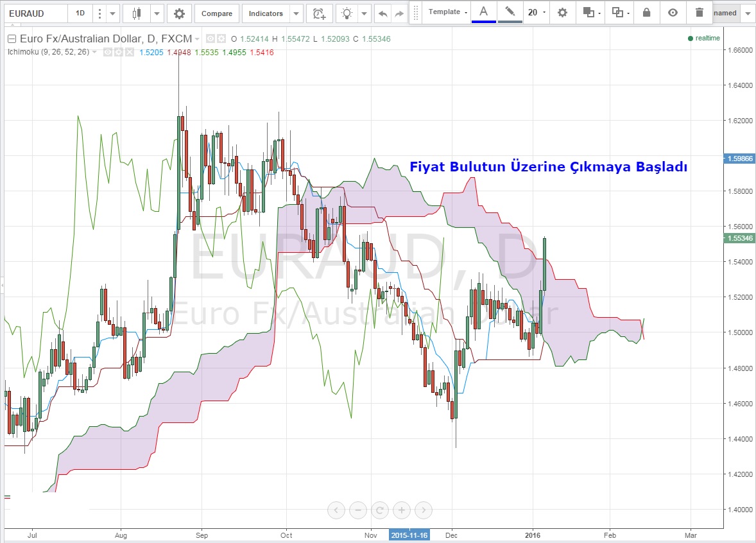
Task: Open the Indicators dropdown arrow
Action: point(295,13)
